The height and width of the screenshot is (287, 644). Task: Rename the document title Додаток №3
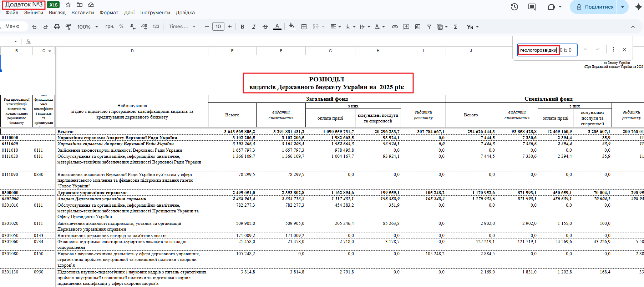coord(24,5)
